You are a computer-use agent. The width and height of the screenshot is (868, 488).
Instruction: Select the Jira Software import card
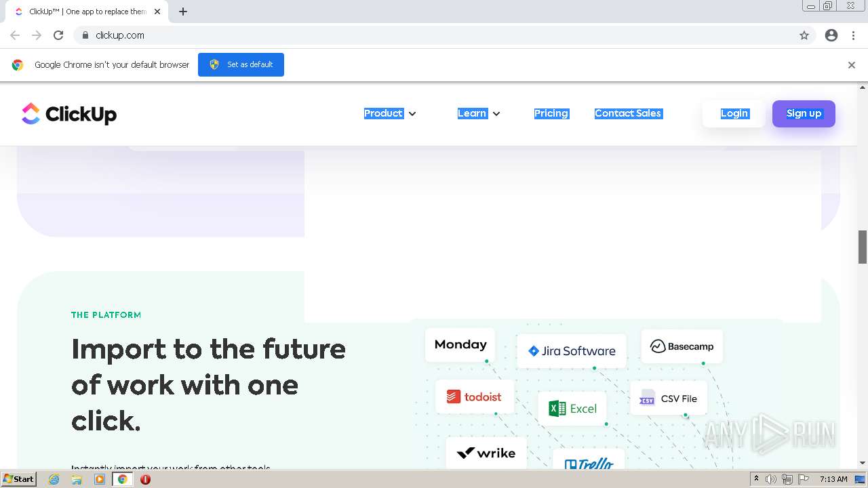572,351
